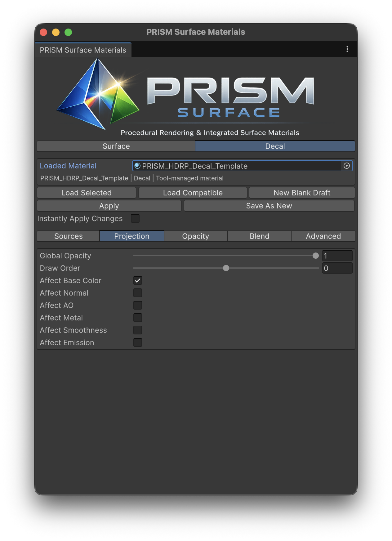Click the Affect Emission label
Viewport: 392px width, 541px height.
click(67, 342)
